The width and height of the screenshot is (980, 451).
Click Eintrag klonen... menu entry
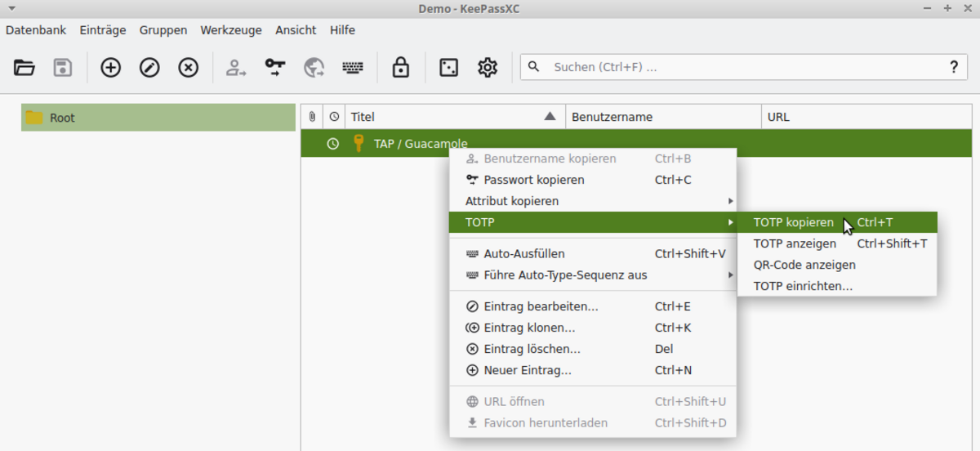pyautogui.click(x=529, y=328)
